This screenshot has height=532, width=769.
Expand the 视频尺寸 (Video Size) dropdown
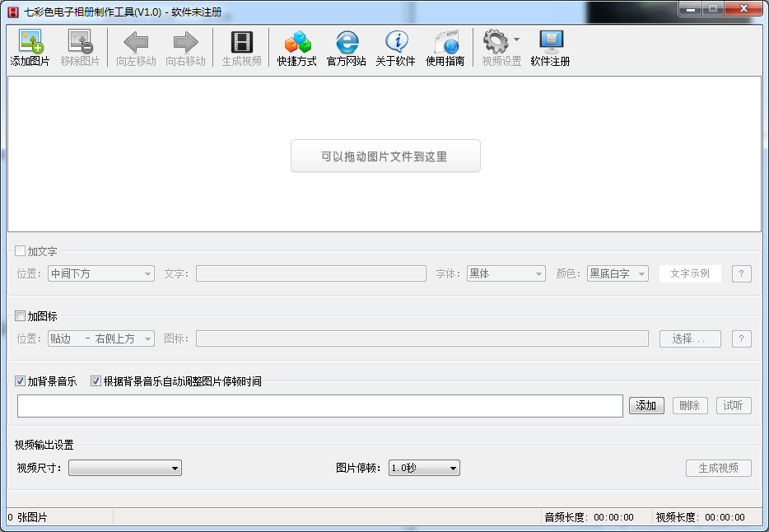(x=125, y=469)
